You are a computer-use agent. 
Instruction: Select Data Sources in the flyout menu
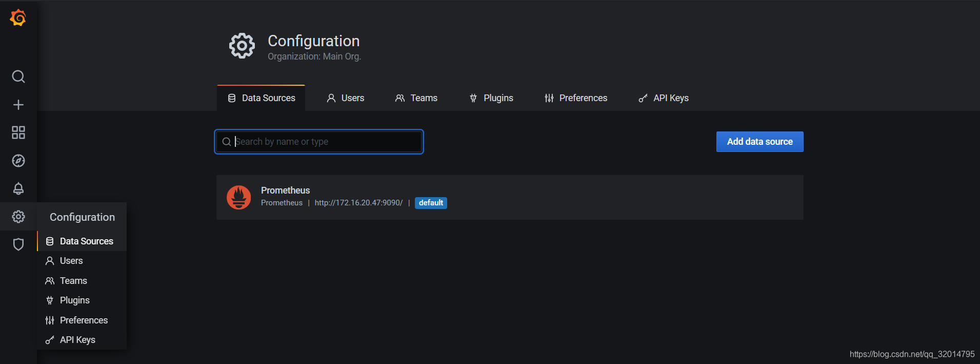[82, 241]
